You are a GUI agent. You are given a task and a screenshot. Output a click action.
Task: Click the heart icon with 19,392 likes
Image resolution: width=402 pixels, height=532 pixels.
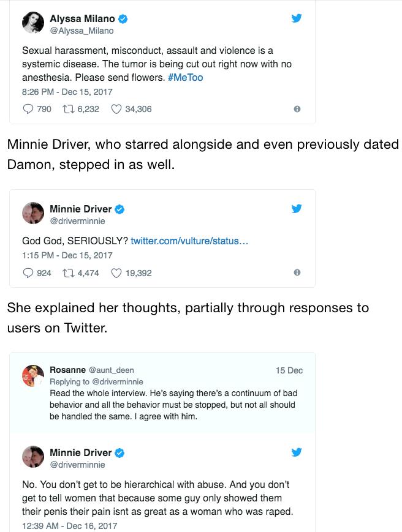[116, 273]
